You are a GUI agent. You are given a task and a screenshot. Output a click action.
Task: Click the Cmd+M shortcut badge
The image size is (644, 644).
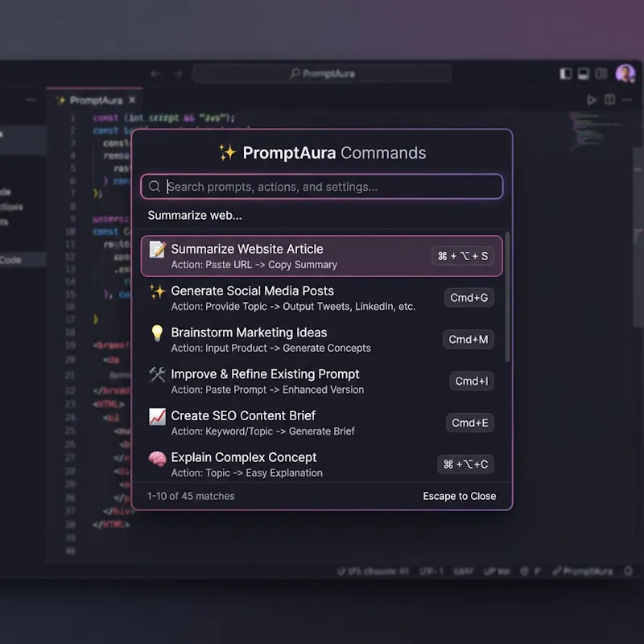tap(469, 339)
